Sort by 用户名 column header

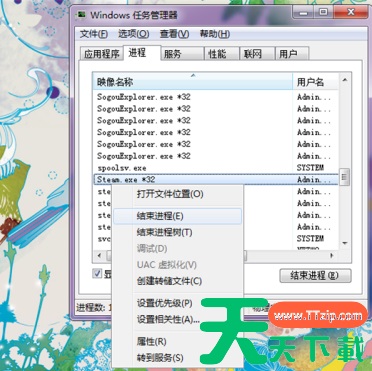click(315, 82)
